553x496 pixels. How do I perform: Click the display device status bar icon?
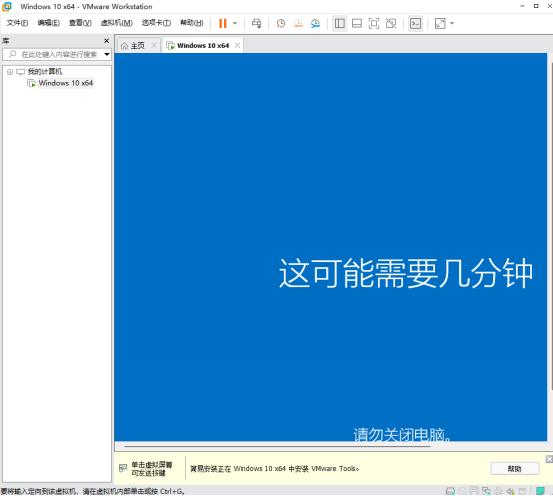pyautogui.click(x=522, y=491)
